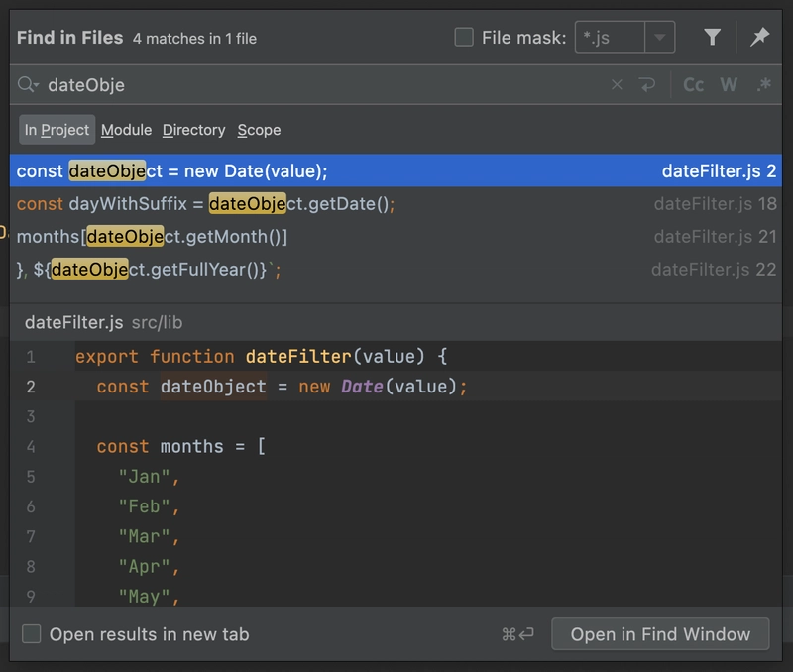Open the File mask dropdown arrow
793x672 pixels.
click(x=659, y=37)
